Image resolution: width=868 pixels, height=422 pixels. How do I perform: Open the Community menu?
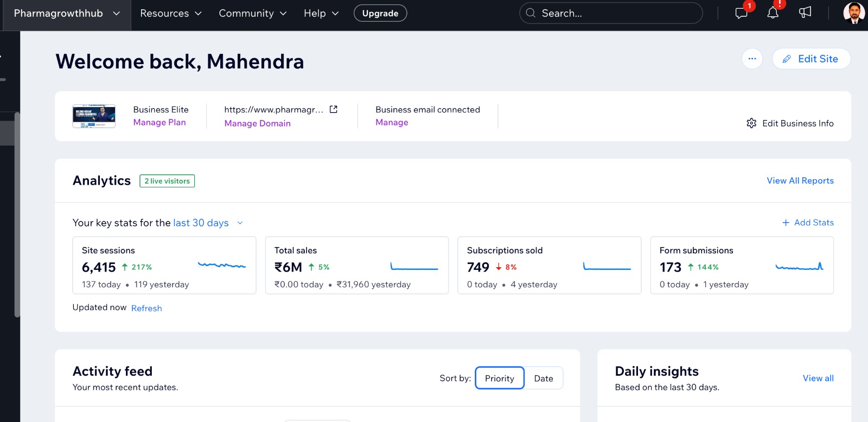click(252, 14)
